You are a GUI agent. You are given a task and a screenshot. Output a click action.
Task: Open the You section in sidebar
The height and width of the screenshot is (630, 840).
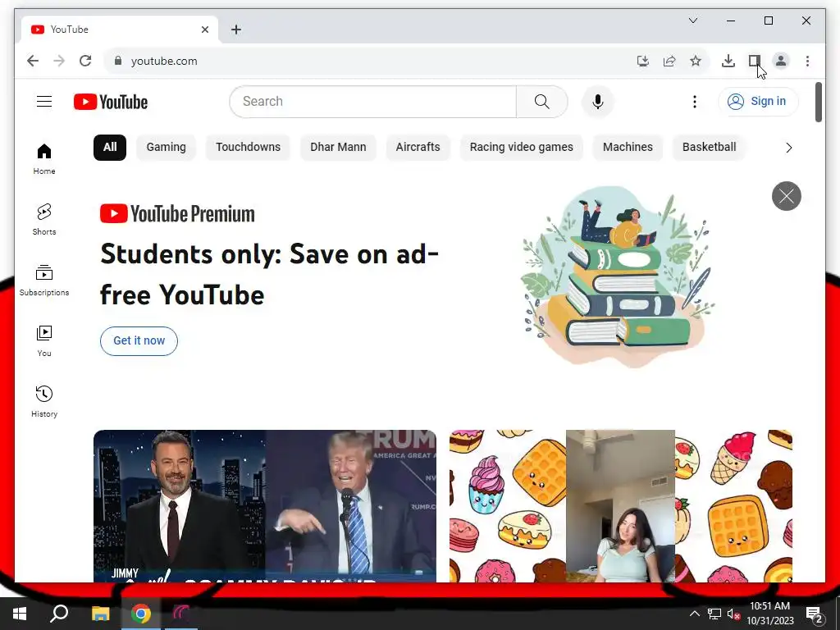[x=44, y=340]
